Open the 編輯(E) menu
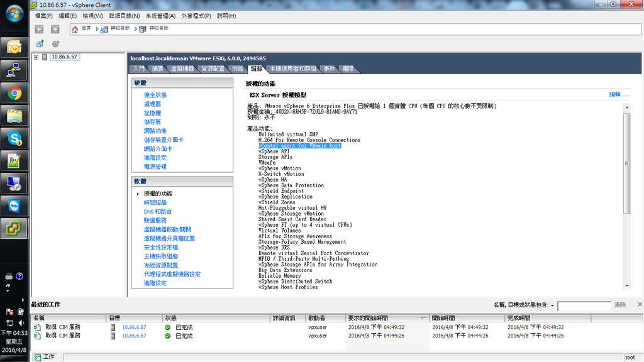644x362 pixels. [67, 16]
